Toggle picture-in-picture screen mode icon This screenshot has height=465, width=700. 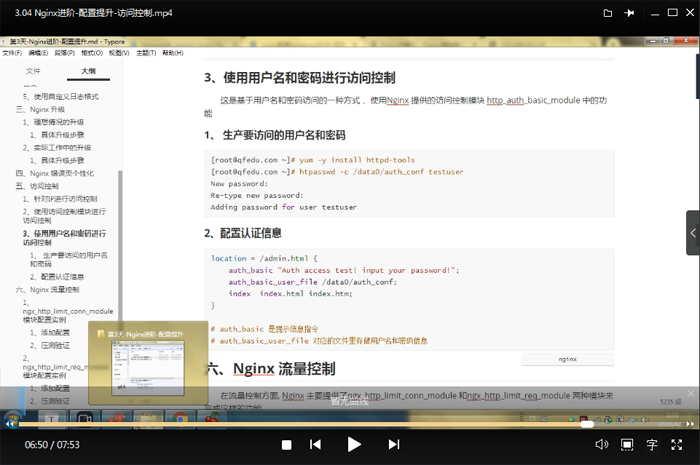[x=627, y=444]
